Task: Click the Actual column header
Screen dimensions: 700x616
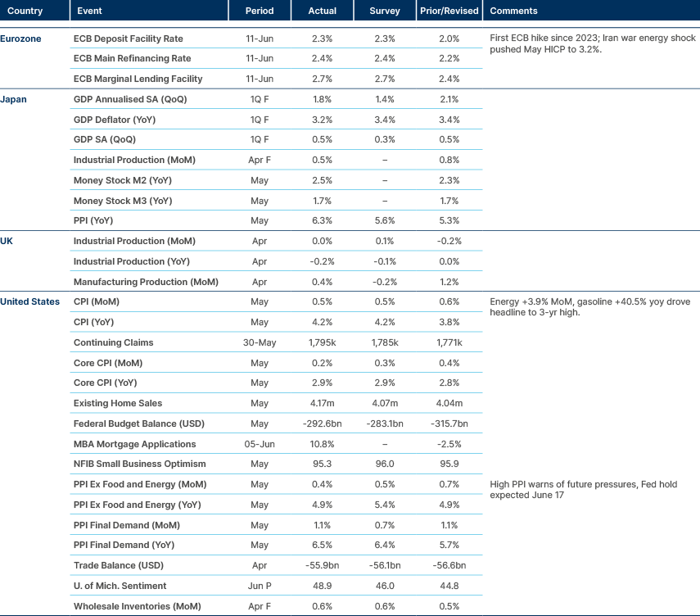Action: [x=322, y=11]
